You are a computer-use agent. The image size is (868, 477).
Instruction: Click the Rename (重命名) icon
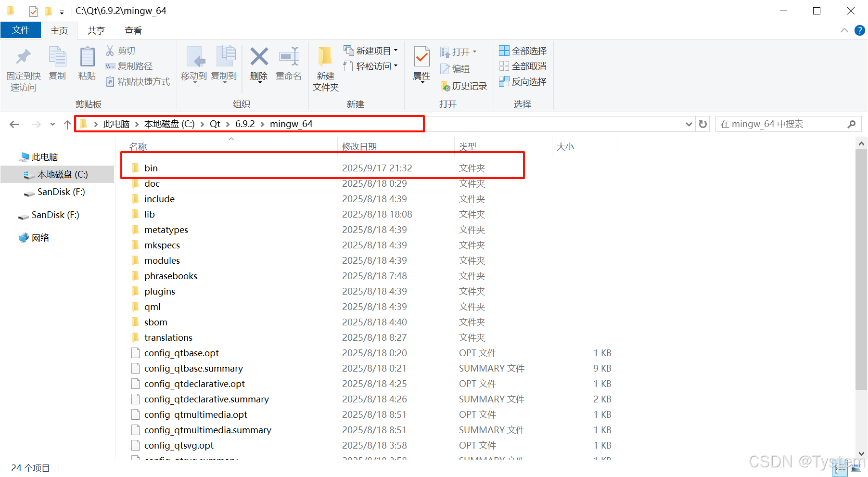pos(289,57)
